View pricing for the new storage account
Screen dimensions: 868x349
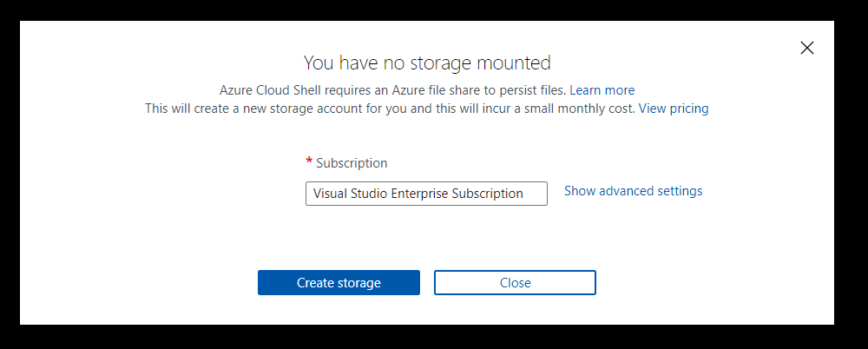[674, 109]
